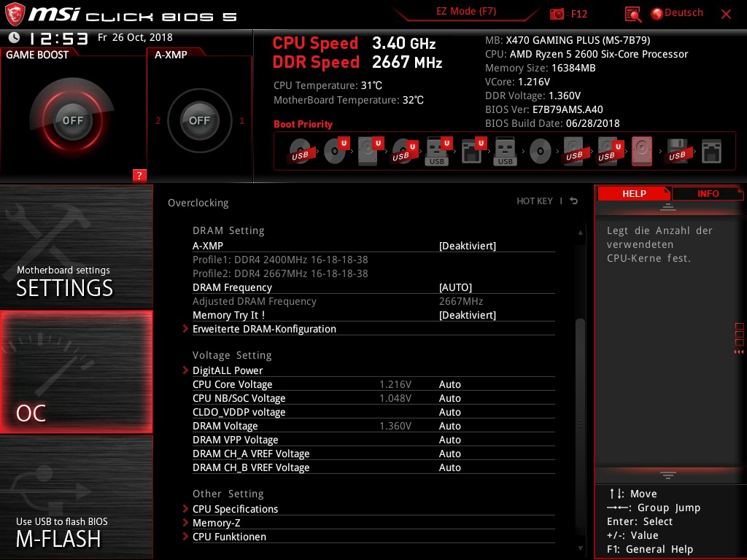Select the UEFI CD/DVD disc boot icon without USB banner
This screenshot has height=560, width=747.
[x=336, y=151]
